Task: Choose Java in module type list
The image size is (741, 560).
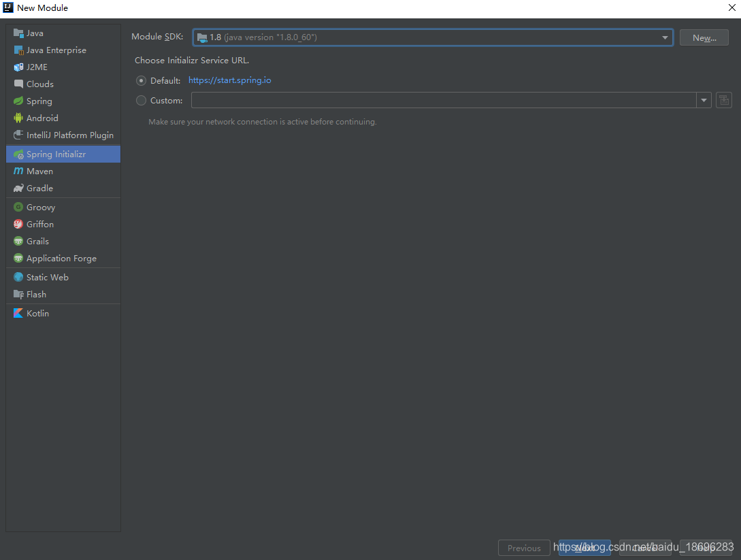Action: (x=63, y=33)
